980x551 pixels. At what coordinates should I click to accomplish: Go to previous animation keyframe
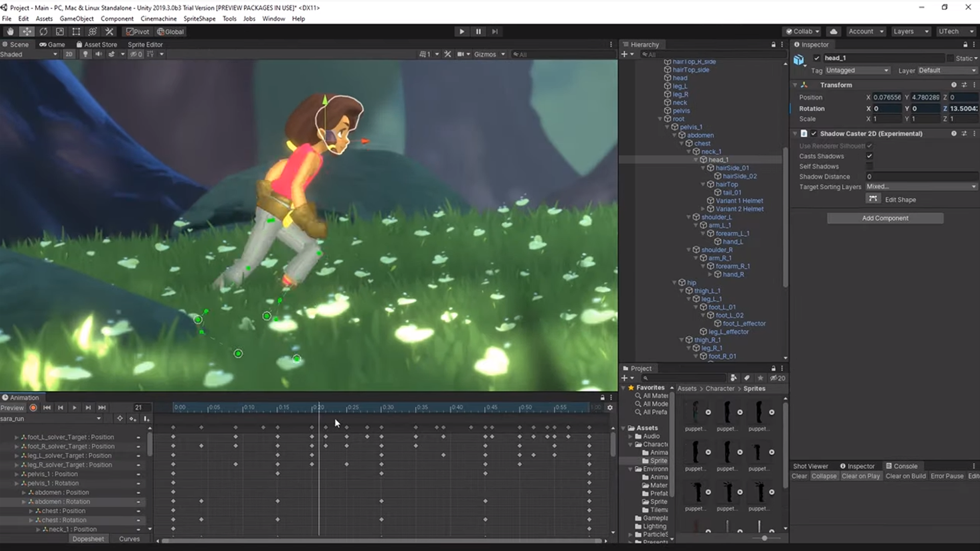pos(61,408)
